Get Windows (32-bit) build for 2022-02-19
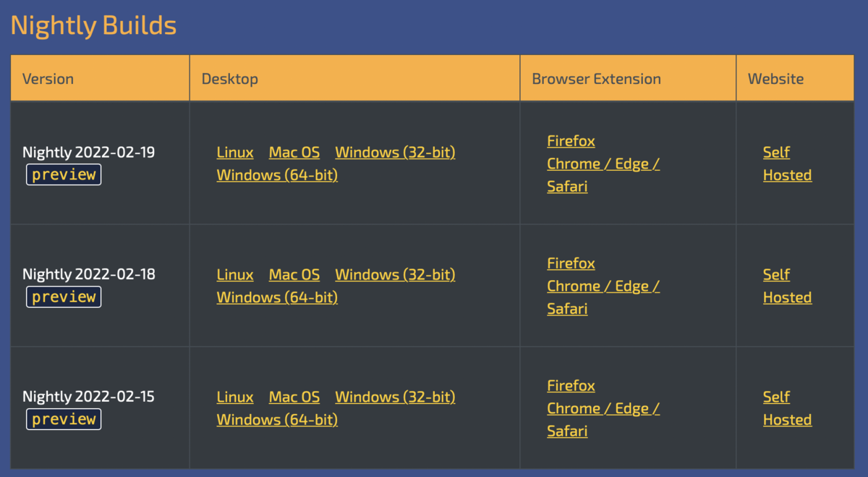 395,153
